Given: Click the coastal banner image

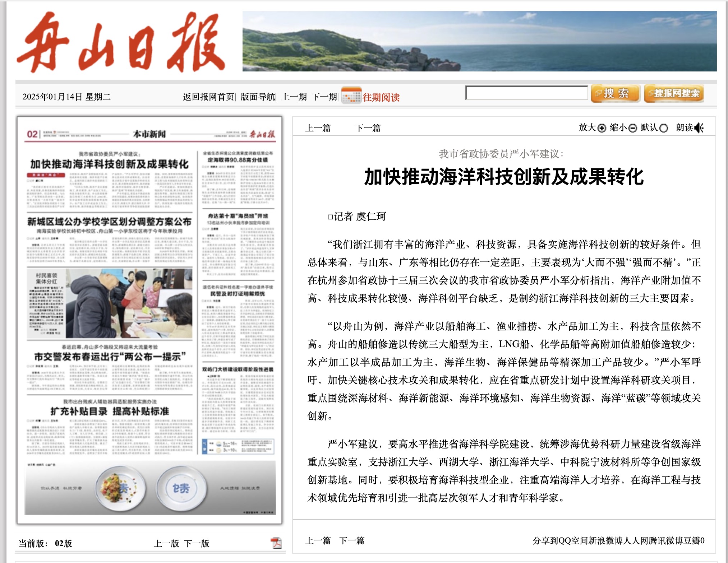Looking at the screenshot, I should coord(479,41).
